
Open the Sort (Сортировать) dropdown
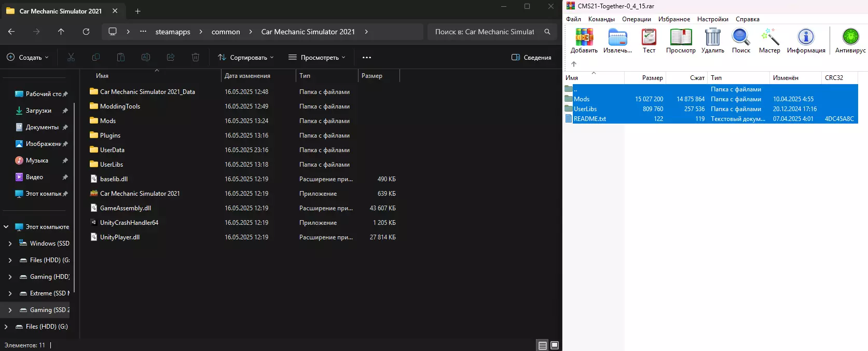click(x=246, y=58)
